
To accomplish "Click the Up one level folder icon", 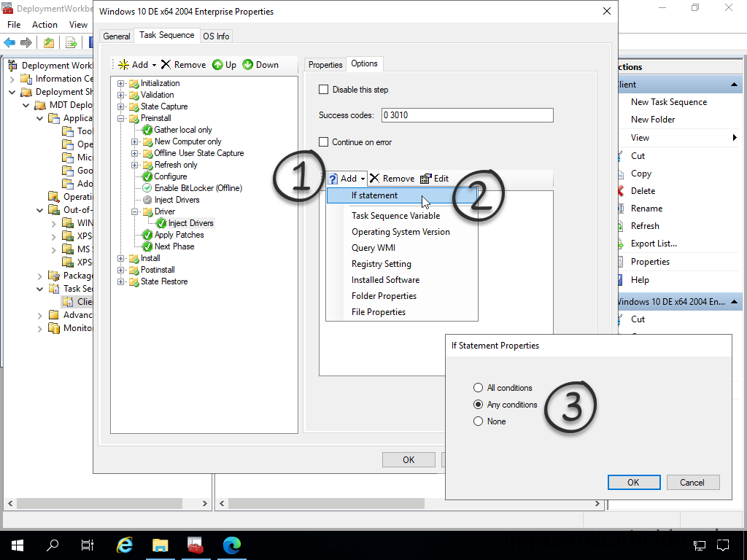I will point(49,43).
